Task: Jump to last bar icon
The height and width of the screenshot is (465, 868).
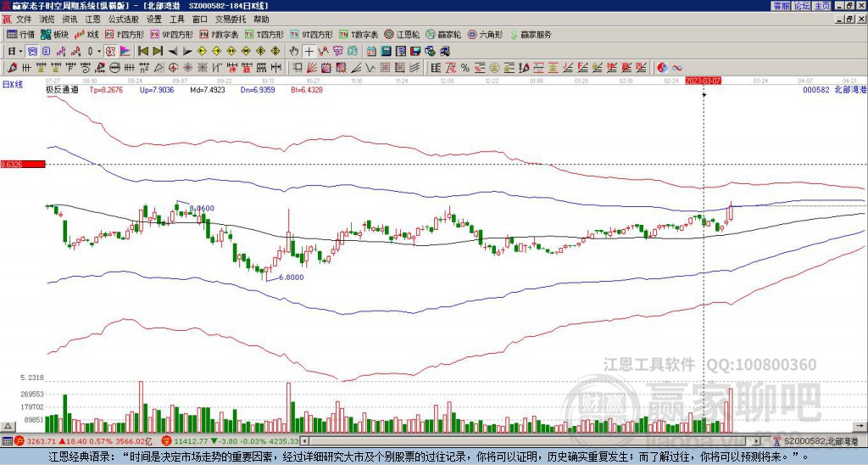Action: [x=158, y=52]
